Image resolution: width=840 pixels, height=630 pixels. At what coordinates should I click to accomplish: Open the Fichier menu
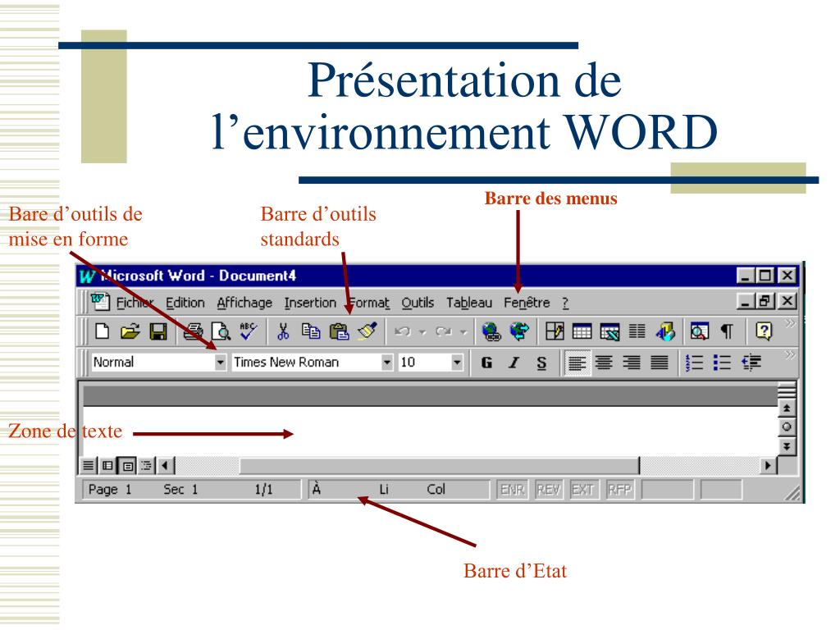point(135,303)
